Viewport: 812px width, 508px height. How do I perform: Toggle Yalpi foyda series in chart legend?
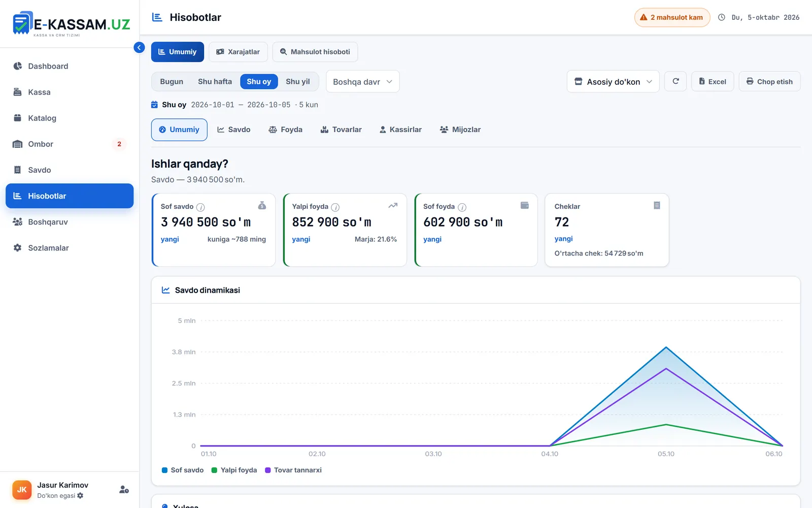pyautogui.click(x=234, y=470)
